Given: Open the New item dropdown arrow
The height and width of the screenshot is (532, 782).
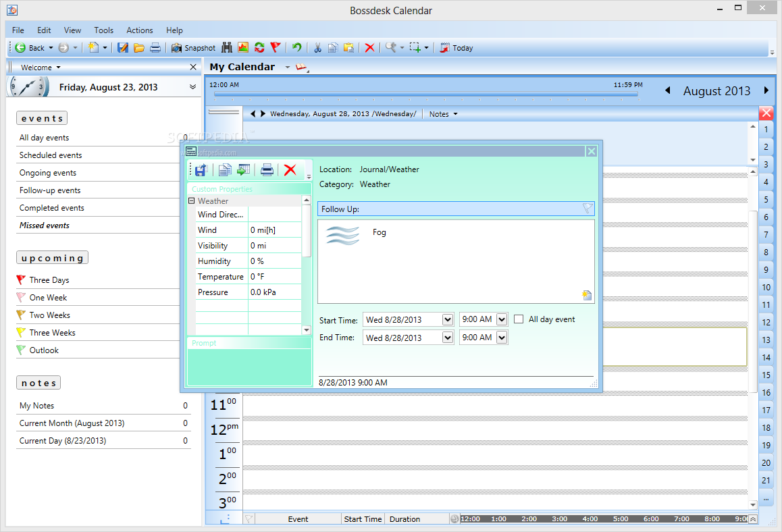Looking at the screenshot, I should click(105, 48).
